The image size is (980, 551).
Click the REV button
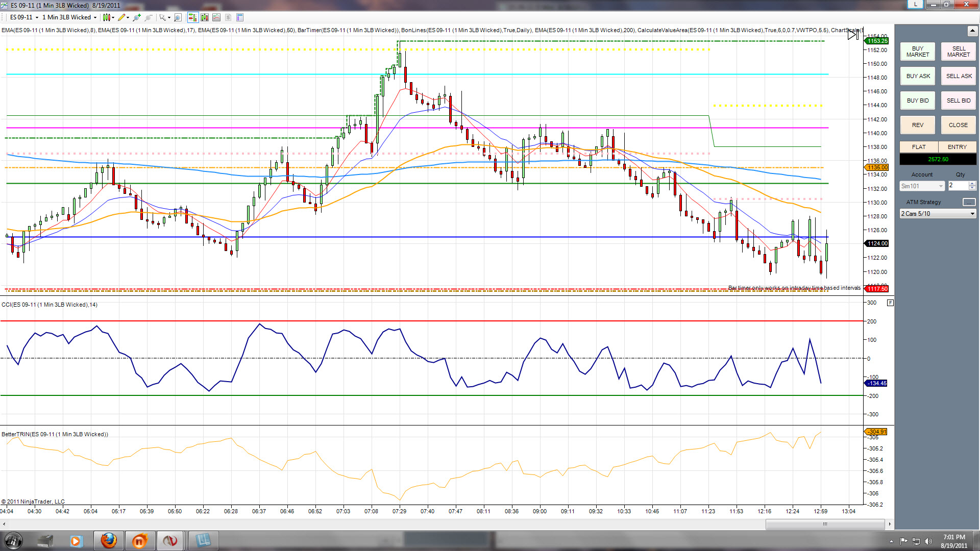click(918, 125)
